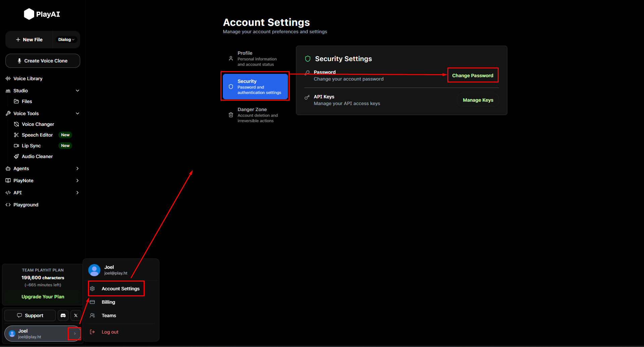This screenshot has width=644, height=347.
Task: Click the Account Settings gear icon
Action: [92, 289]
